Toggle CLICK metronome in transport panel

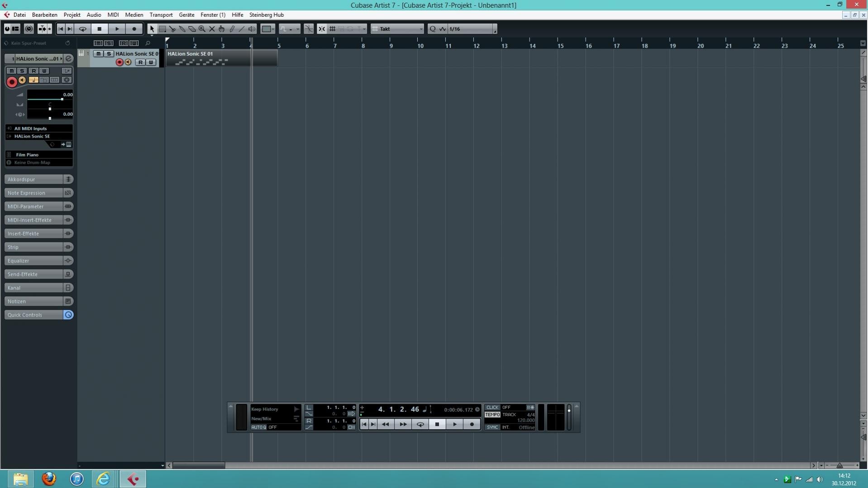[492, 407]
